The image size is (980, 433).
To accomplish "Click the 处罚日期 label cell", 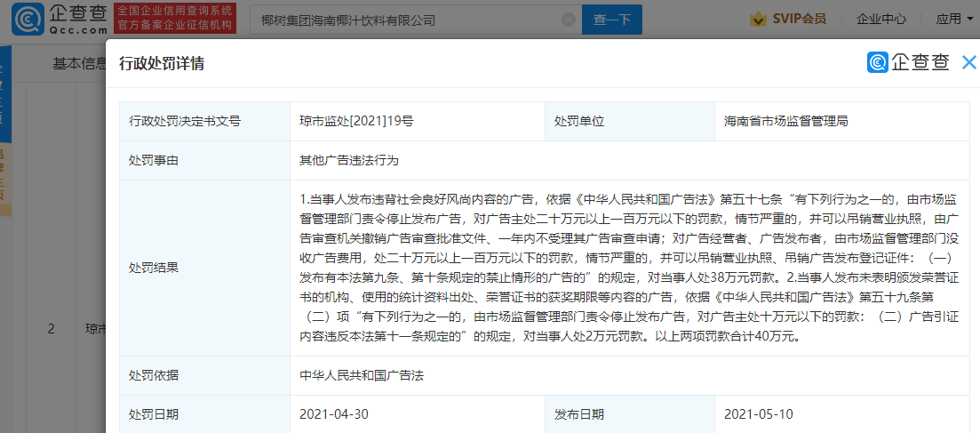I will 204,414.
